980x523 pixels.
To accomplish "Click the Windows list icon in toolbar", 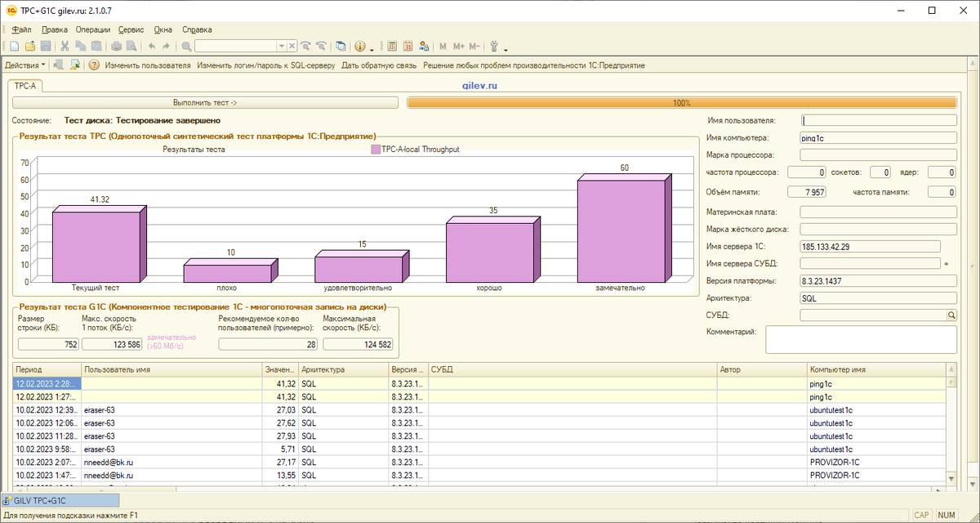I will 341,47.
